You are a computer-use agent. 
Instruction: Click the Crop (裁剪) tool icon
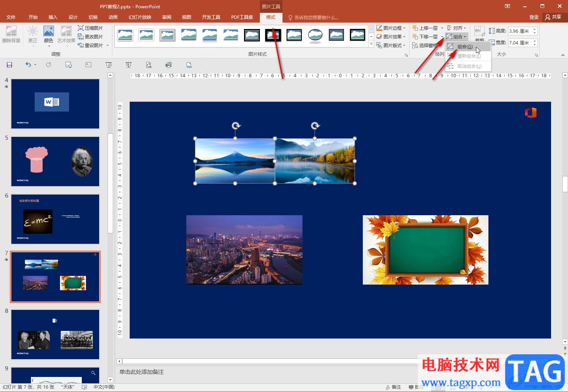pos(479,31)
